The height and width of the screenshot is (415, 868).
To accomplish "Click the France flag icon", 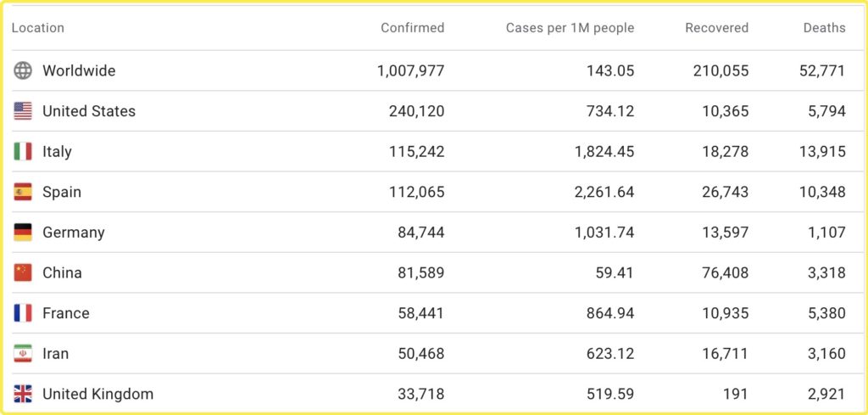I will (x=23, y=313).
